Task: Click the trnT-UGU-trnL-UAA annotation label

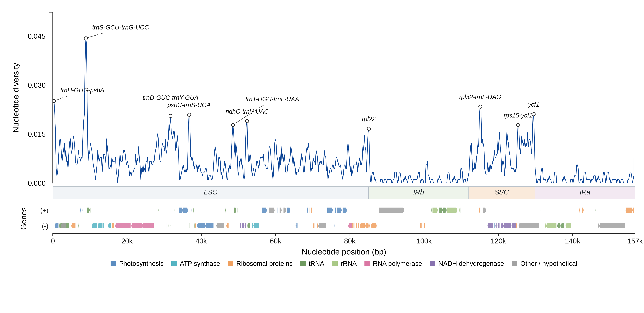Action: [272, 99]
